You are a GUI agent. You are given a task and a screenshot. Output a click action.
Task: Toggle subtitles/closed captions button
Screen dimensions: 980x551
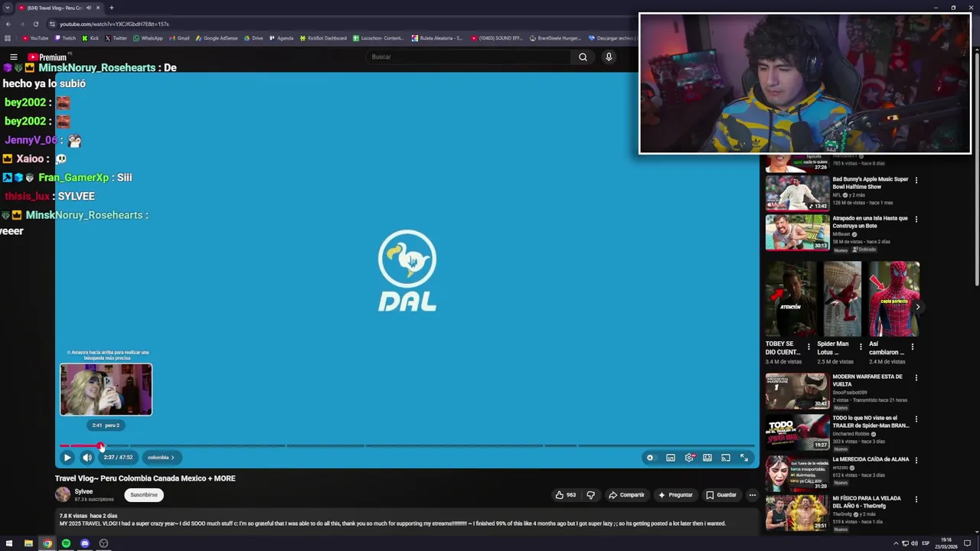click(671, 458)
